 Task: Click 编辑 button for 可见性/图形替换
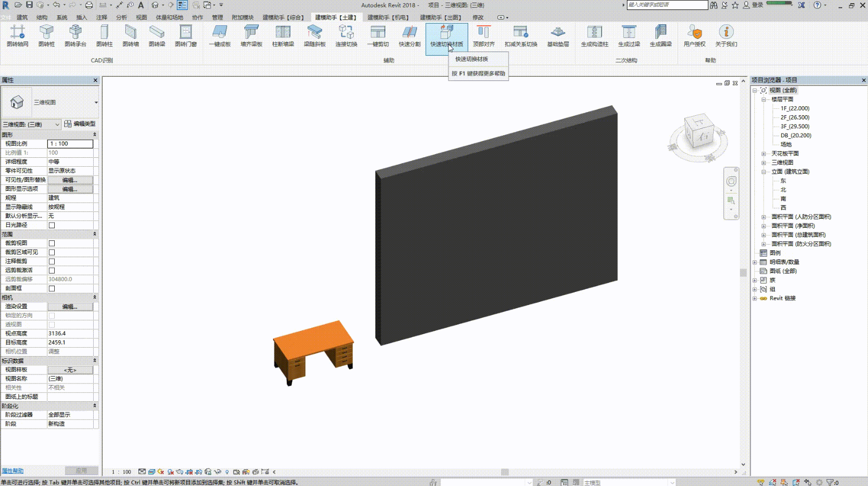[70, 180]
